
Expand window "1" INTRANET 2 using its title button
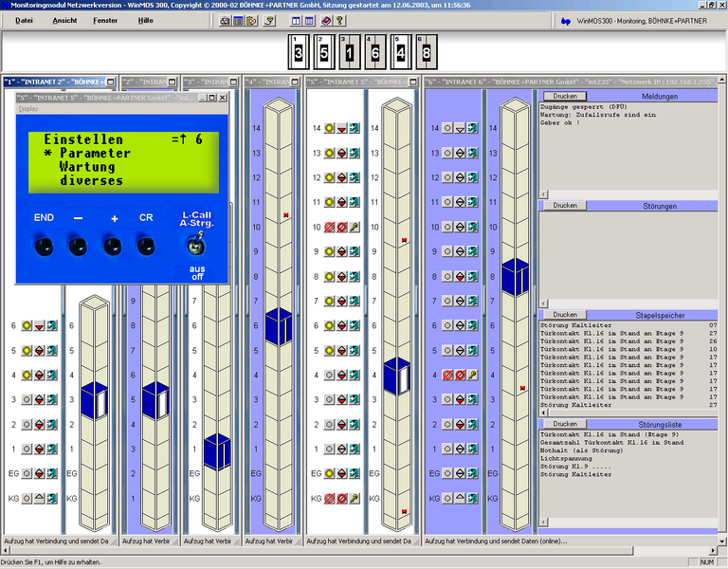(110, 83)
